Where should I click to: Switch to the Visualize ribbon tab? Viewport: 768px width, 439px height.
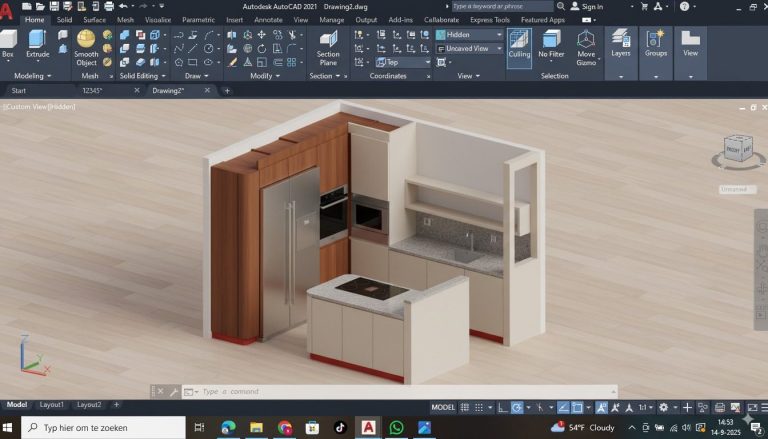point(157,19)
